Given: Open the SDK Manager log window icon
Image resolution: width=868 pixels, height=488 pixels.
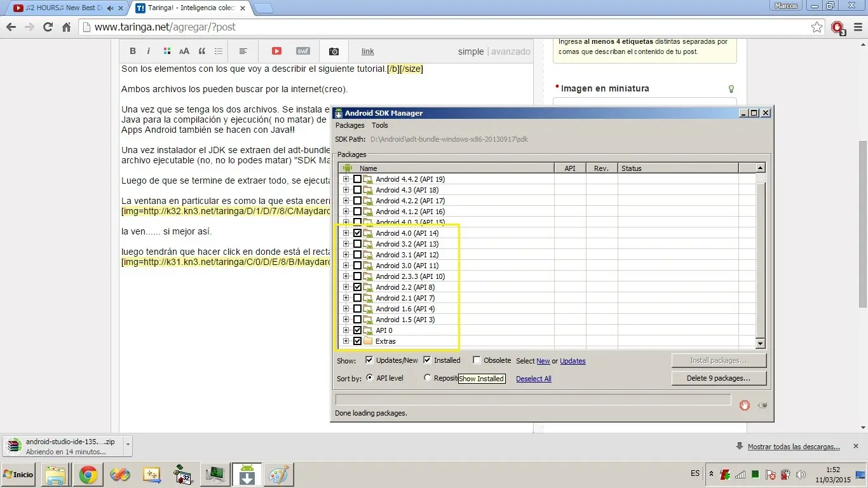Looking at the screenshot, I should pos(762,405).
